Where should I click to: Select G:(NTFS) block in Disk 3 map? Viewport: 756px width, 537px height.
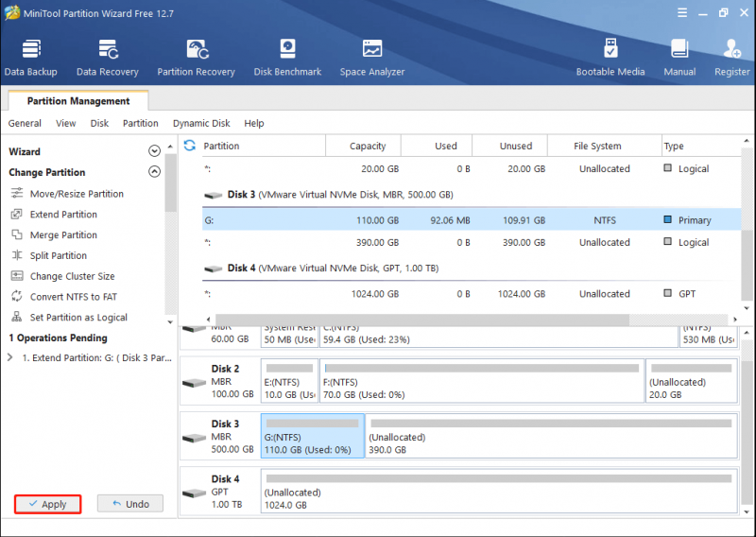click(313, 436)
